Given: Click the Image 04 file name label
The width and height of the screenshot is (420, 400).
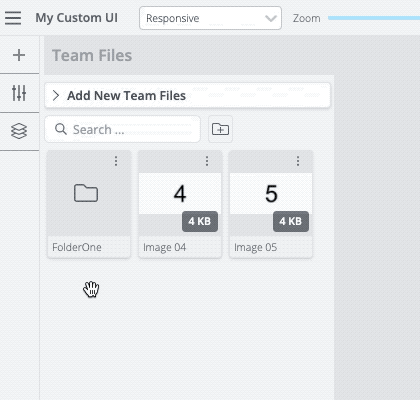Looking at the screenshot, I should point(164,247).
